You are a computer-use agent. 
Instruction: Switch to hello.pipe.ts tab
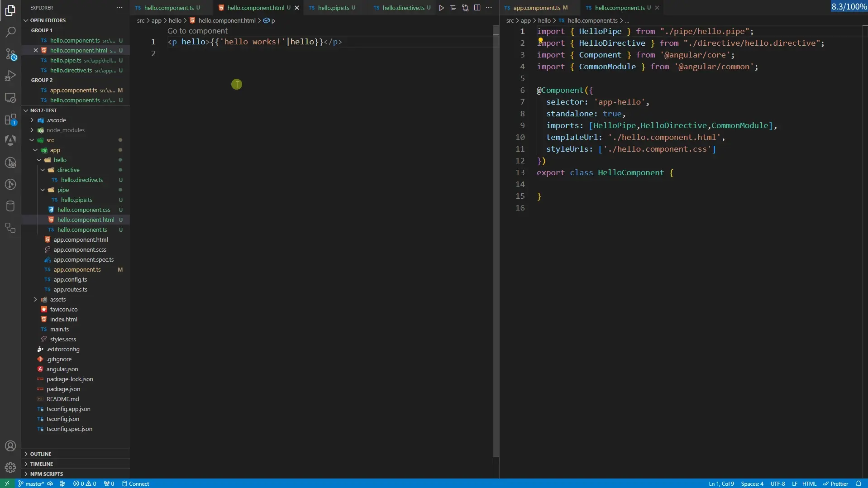click(333, 8)
